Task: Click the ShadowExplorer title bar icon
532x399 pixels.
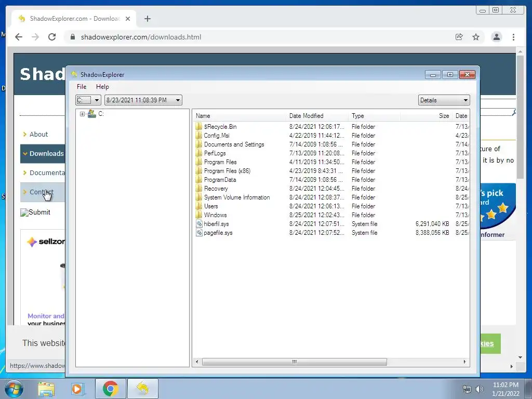Action: 74,74
